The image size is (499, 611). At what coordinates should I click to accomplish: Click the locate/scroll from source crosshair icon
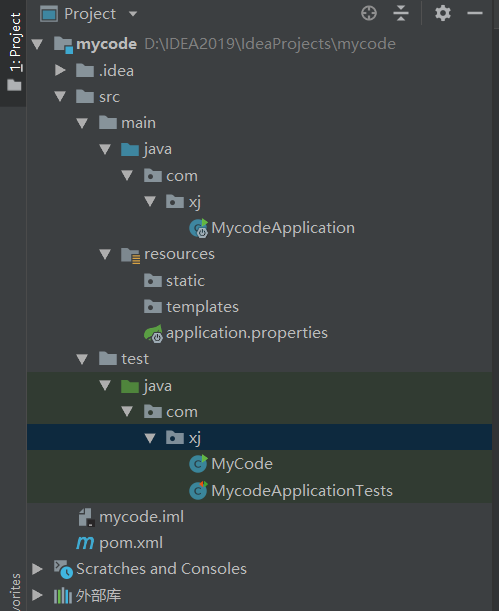pos(369,13)
